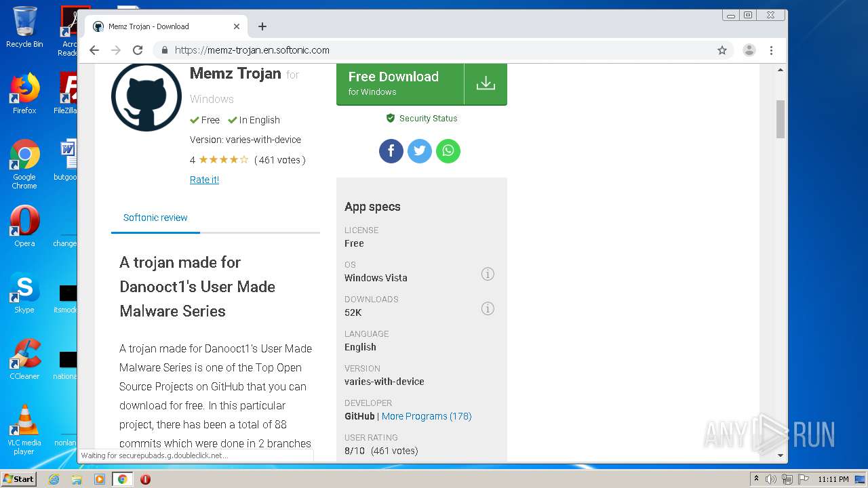
Task: Reload the Softonic page
Action: tap(138, 50)
